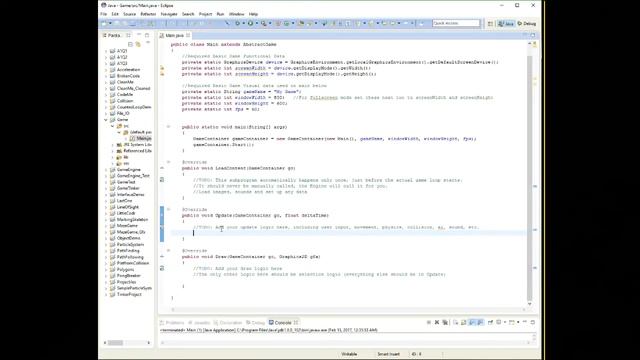Open the Source menu
This screenshot has height=360, width=640.
(129, 14)
